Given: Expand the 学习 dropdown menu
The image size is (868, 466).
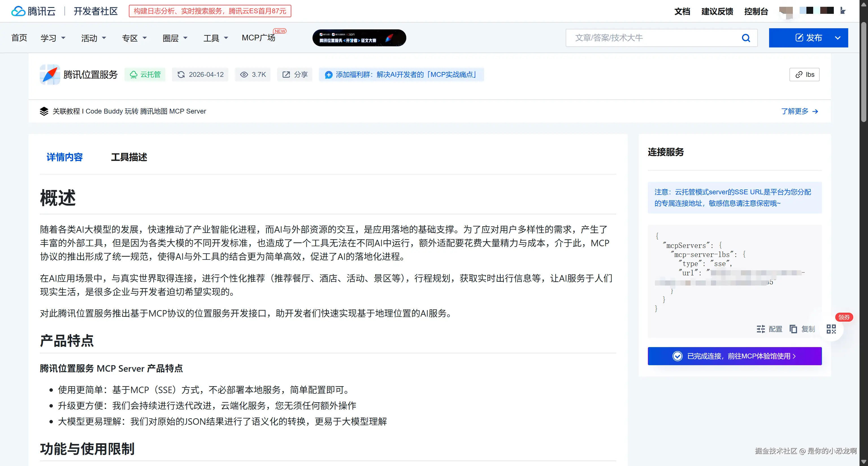Looking at the screenshot, I should tap(53, 38).
